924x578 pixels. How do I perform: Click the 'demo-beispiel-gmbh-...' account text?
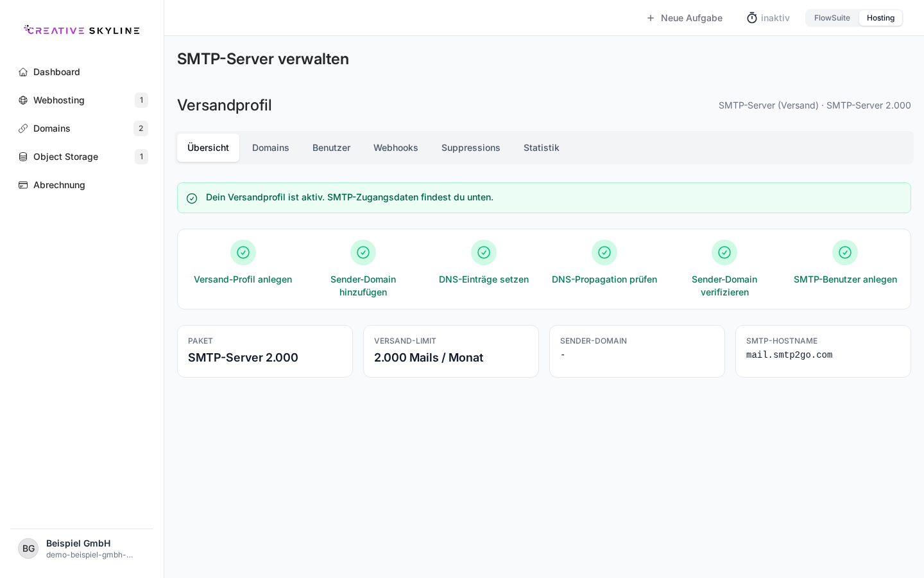(90, 555)
